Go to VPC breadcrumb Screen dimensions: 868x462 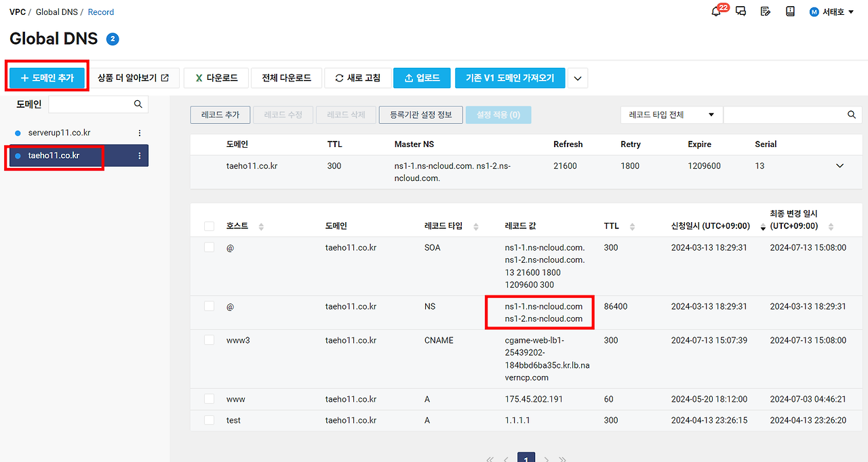(x=18, y=12)
